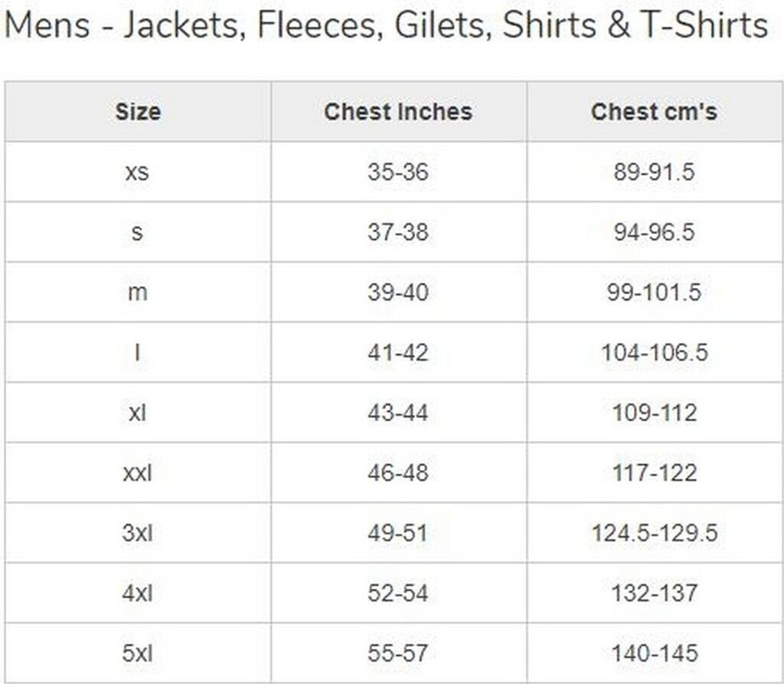Click the page heading Mens - Jackets, Fleeces

(386, 26)
